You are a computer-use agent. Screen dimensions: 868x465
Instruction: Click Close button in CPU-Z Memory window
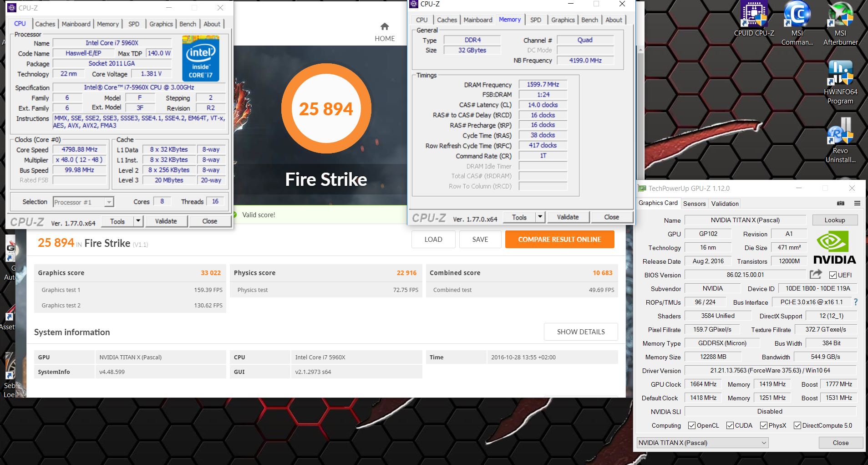(611, 217)
